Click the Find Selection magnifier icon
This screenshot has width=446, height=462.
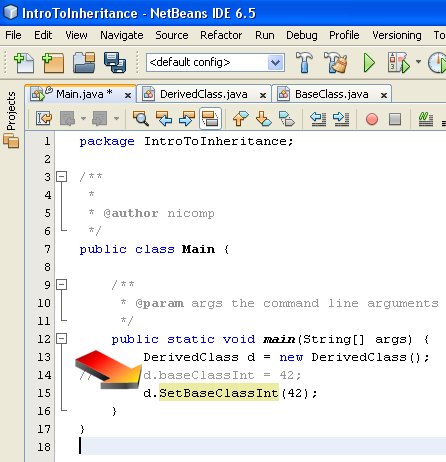[141, 118]
